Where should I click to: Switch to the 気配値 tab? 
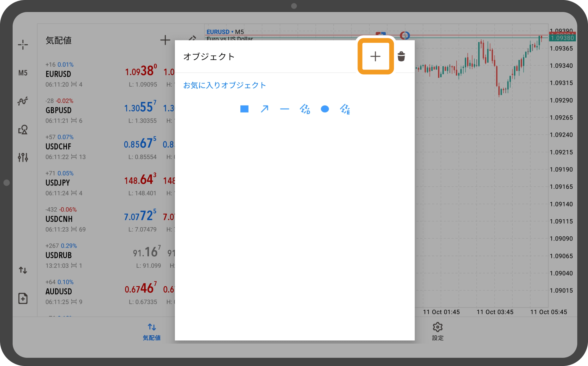[x=151, y=331]
